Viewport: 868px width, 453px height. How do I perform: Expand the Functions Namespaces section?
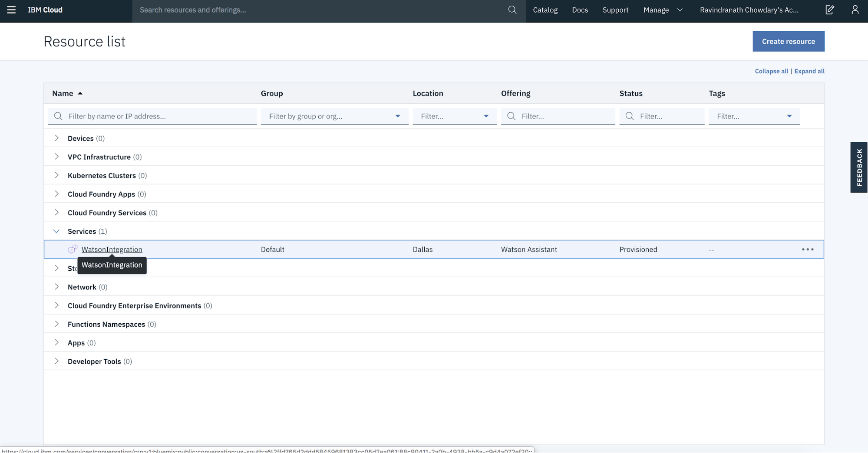click(x=56, y=324)
